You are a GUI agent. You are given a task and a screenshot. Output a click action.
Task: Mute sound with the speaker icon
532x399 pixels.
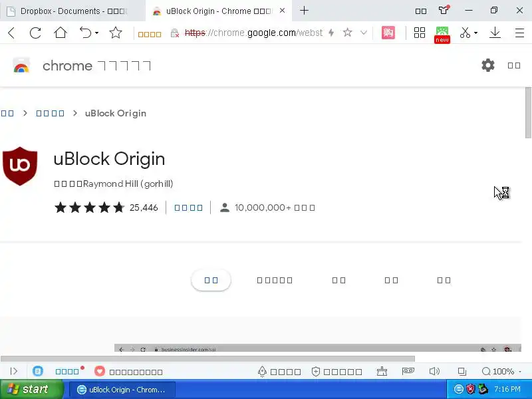(434, 371)
